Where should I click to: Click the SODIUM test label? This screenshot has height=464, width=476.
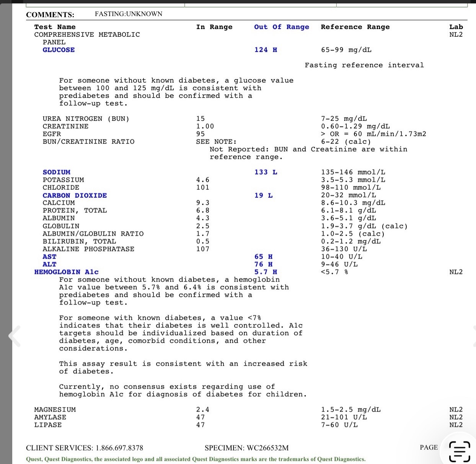tap(56, 172)
